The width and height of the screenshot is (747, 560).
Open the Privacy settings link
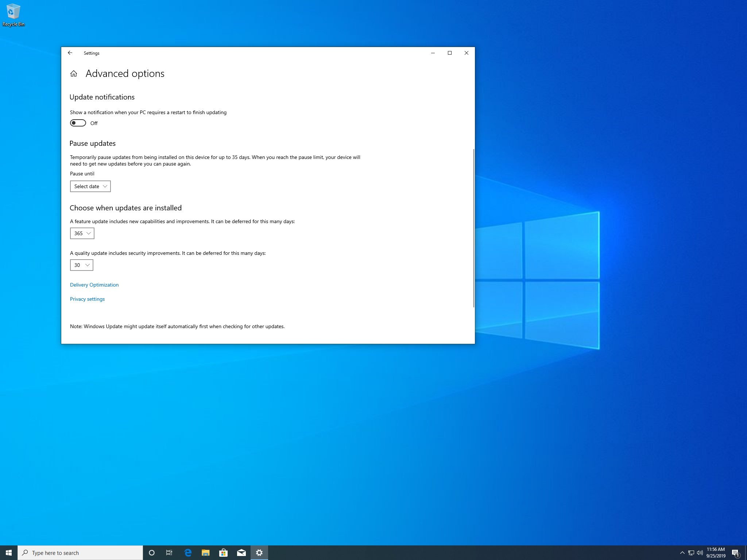point(87,298)
